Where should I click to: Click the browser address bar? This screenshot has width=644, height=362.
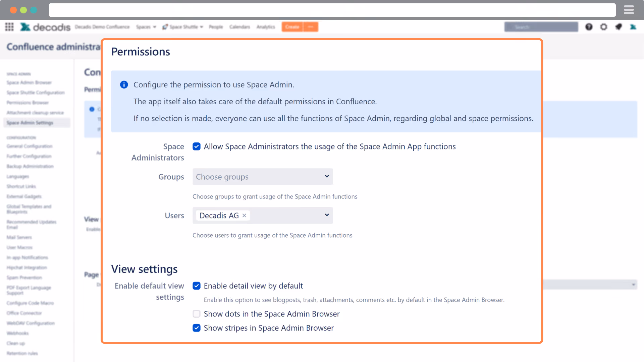point(332,10)
